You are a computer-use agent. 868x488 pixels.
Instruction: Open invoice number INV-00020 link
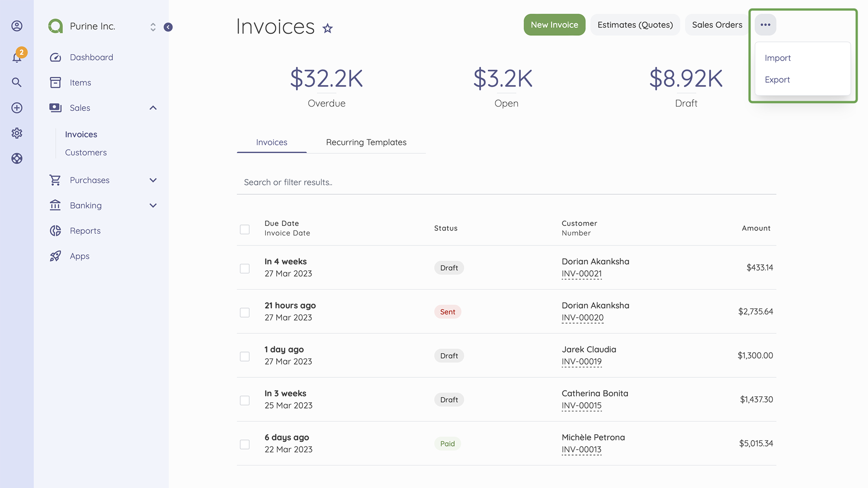pos(582,318)
